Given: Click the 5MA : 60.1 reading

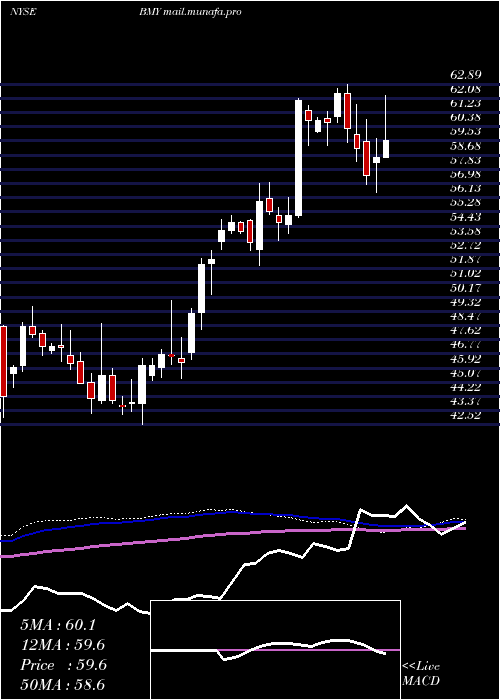Looking at the screenshot, I should (x=58, y=625).
